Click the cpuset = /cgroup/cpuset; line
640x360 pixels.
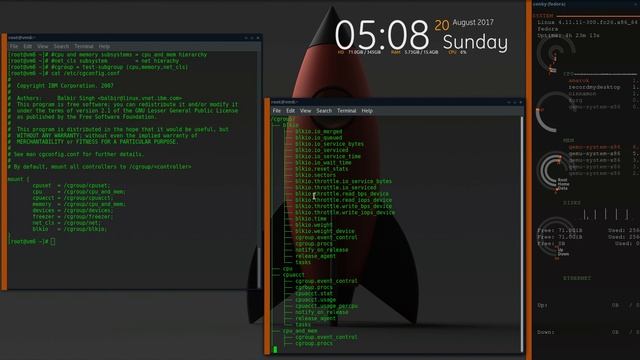pyautogui.click(x=71, y=185)
